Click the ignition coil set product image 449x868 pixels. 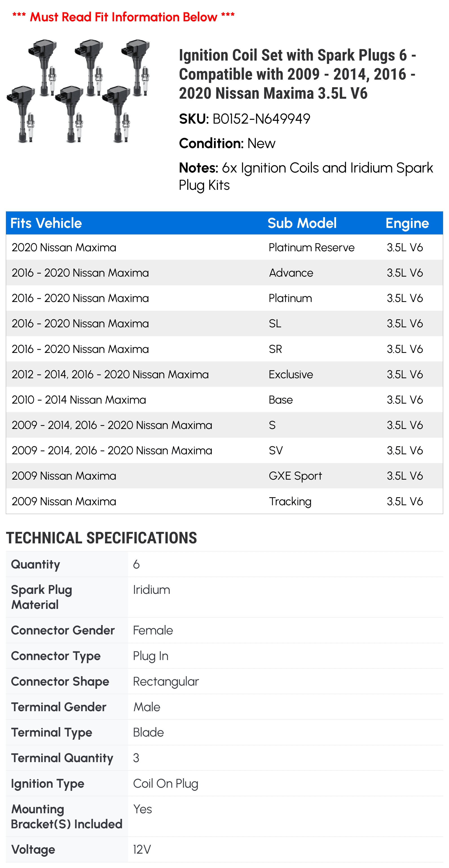[x=78, y=91]
